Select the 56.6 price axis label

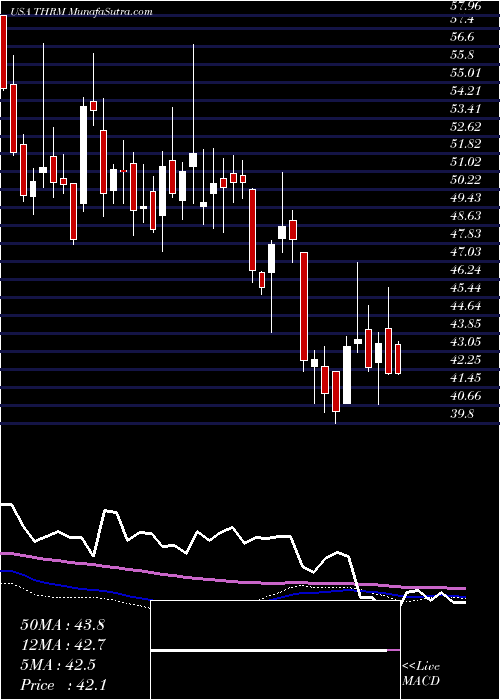click(464, 37)
